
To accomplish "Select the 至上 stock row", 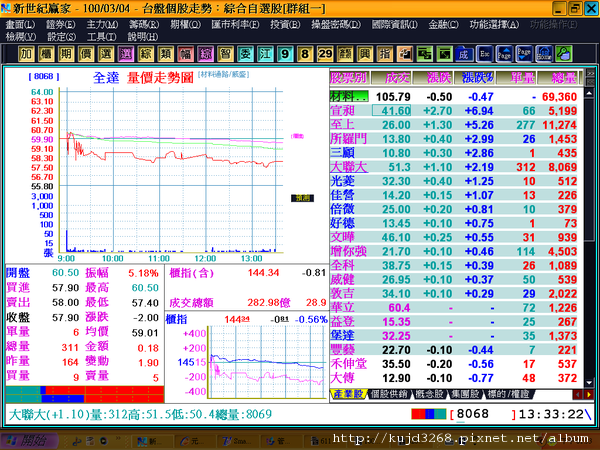I will coord(454,125).
